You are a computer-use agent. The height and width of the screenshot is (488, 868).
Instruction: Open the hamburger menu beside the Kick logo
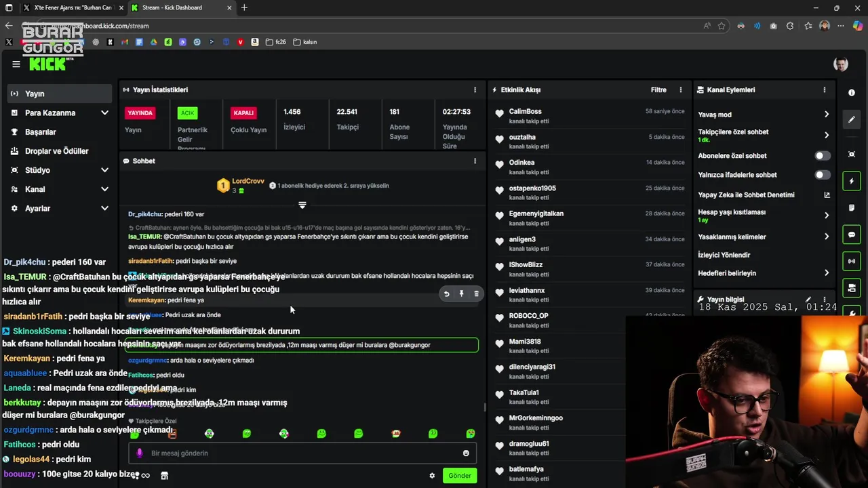tap(16, 64)
